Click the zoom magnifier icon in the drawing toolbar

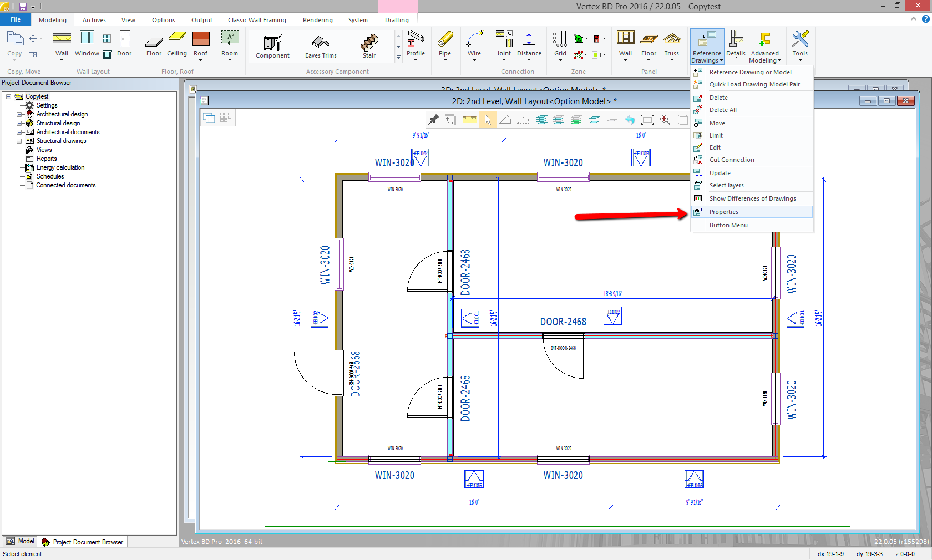click(665, 120)
